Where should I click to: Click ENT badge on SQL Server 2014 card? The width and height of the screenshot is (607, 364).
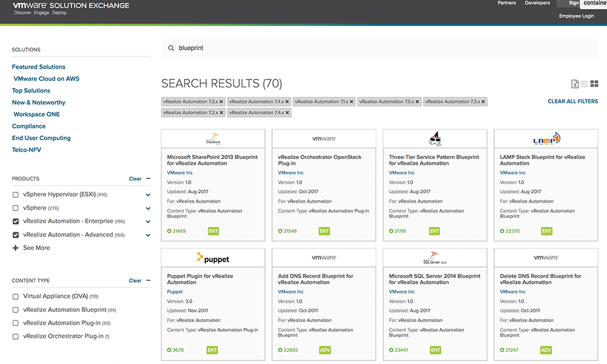tap(435, 350)
